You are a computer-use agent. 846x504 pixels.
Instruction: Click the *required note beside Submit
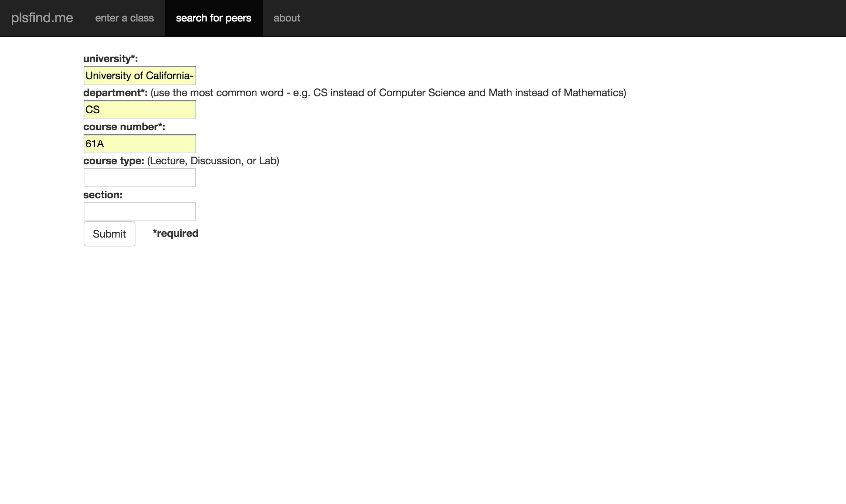tap(175, 233)
